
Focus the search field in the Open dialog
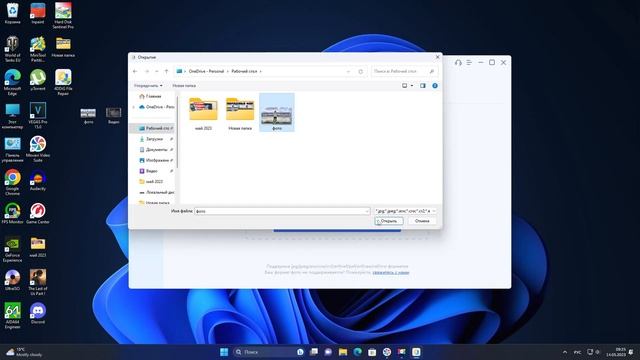pyautogui.click(x=404, y=71)
